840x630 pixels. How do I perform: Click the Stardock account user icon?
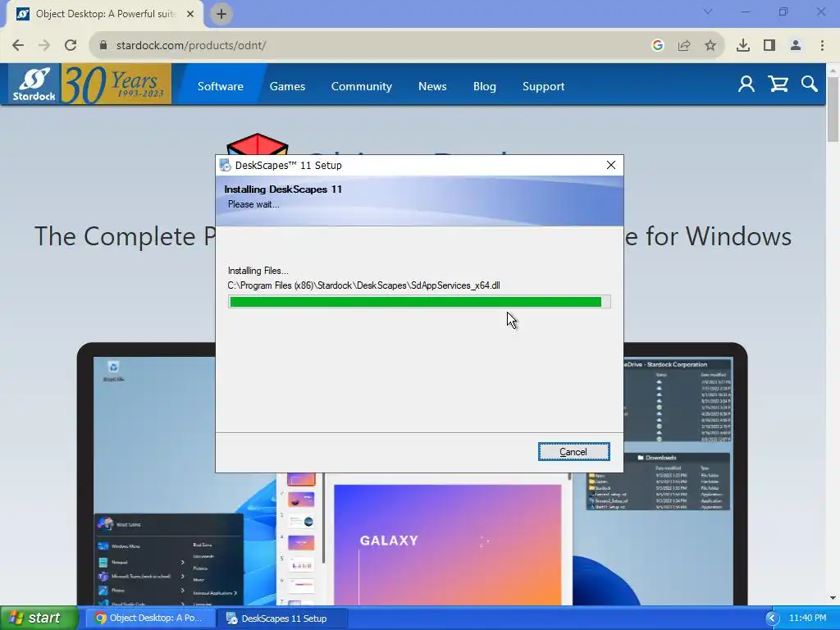(x=746, y=84)
